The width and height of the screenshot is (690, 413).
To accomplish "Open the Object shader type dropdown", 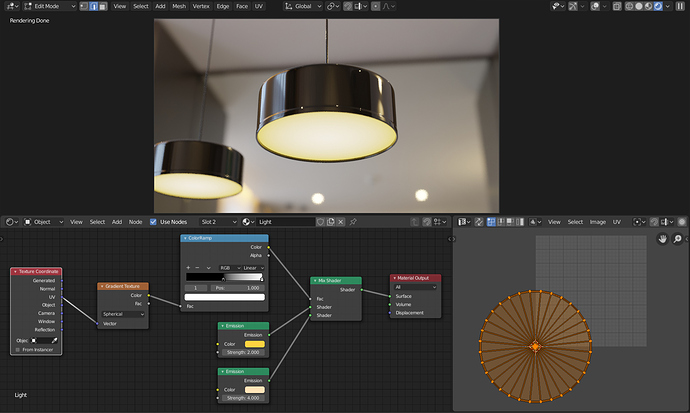I will click(44, 222).
